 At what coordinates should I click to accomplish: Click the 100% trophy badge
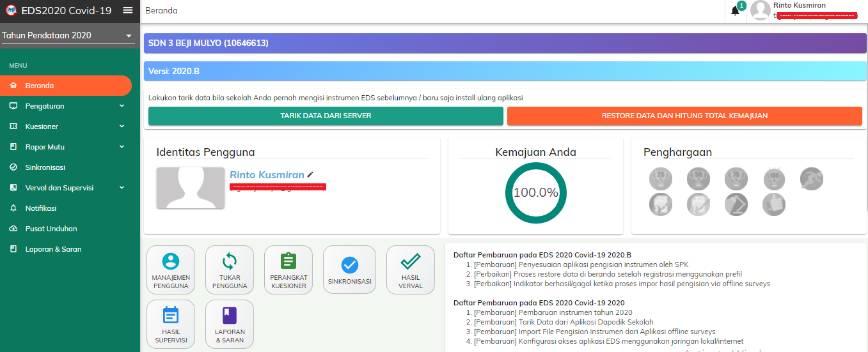(774, 179)
